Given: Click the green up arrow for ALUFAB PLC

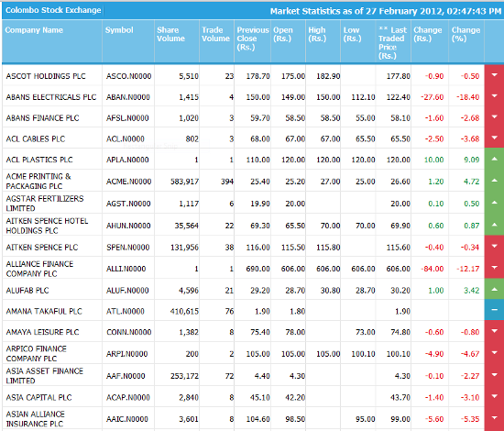Looking at the screenshot, I should (494, 289).
